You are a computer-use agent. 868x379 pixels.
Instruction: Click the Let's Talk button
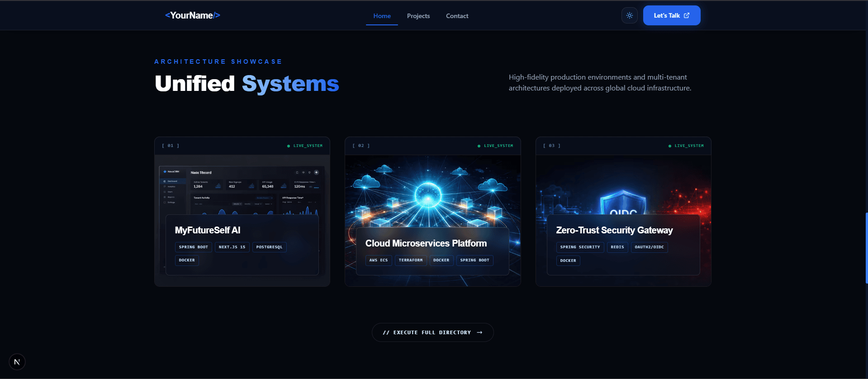pyautogui.click(x=672, y=15)
